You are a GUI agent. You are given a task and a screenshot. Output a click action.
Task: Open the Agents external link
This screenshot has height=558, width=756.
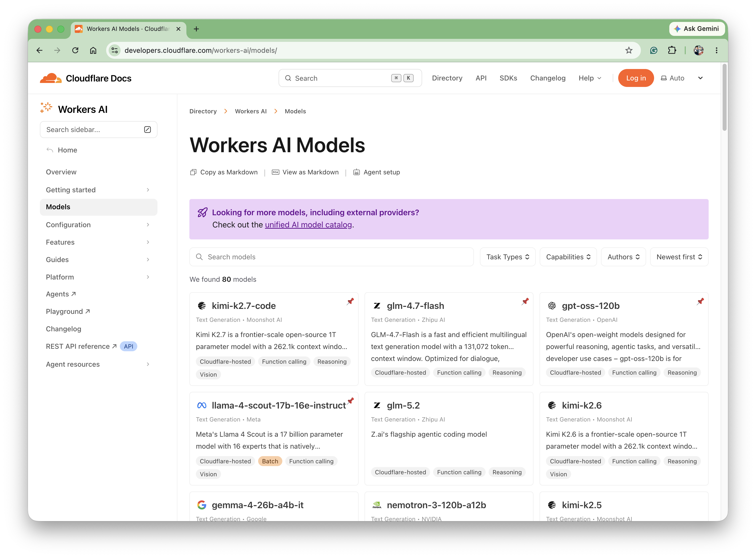(61, 294)
